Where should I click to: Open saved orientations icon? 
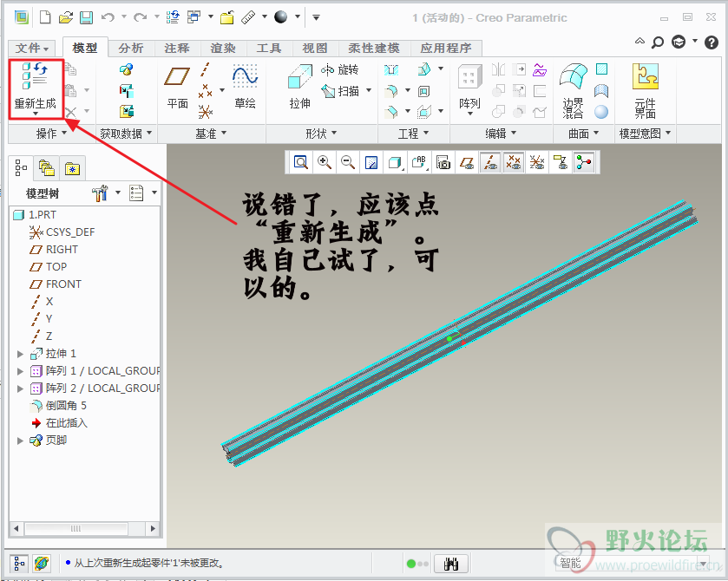(x=419, y=162)
